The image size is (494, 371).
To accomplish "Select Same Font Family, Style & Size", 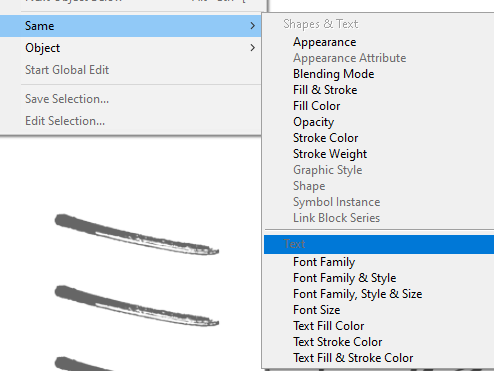I will (x=358, y=294).
